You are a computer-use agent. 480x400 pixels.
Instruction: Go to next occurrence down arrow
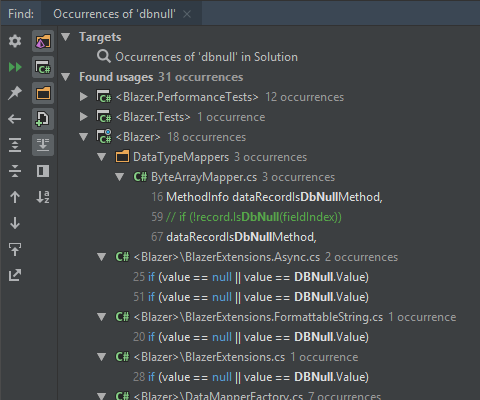[15, 223]
